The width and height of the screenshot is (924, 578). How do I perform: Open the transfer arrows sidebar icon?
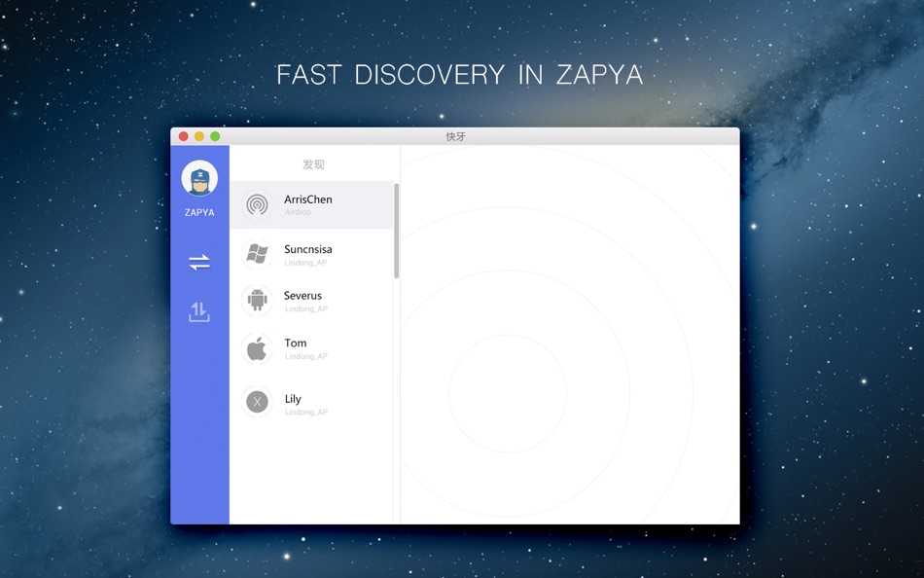click(199, 262)
